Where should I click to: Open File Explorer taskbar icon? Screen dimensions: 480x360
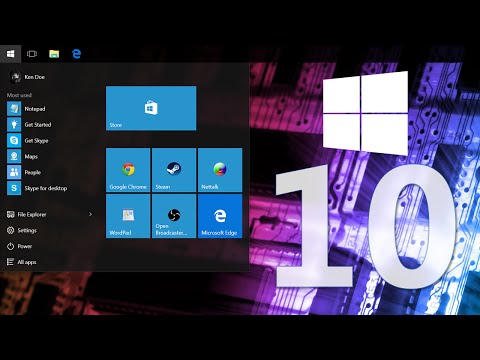click(x=54, y=54)
